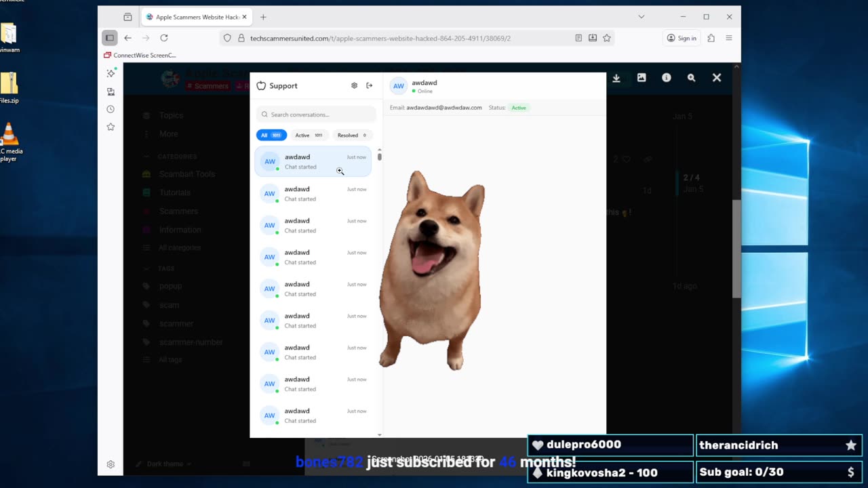Open a new browser tab
Viewport: 868px width, 488px height.
[264, 17]
